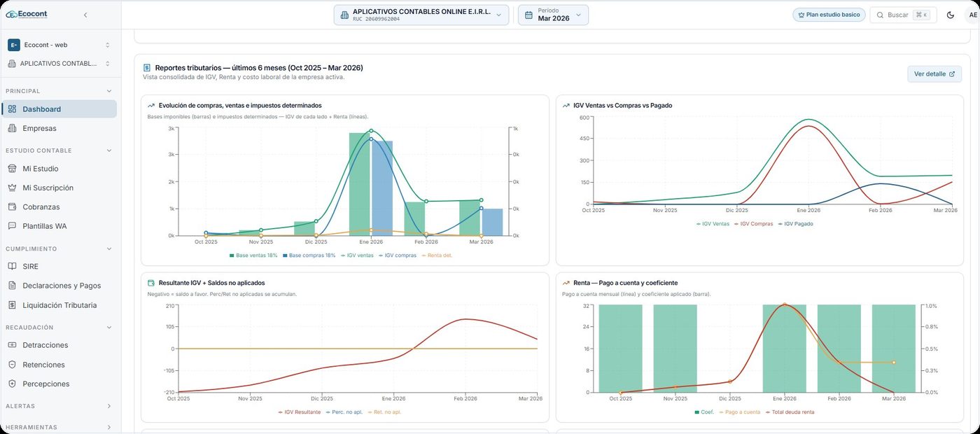Toggle Ret. no apl. legend entry

click(x=384, y=412)
